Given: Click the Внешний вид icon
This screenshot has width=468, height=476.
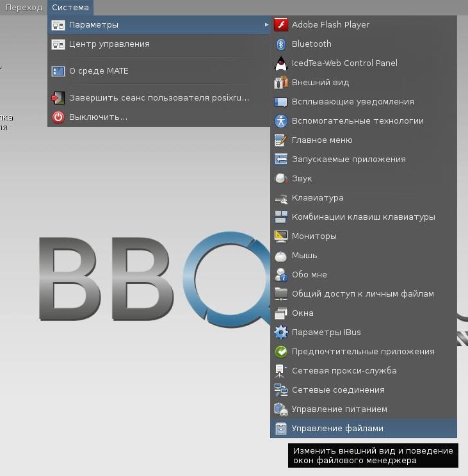Looking at the screenshot, I should pos(281,83).
